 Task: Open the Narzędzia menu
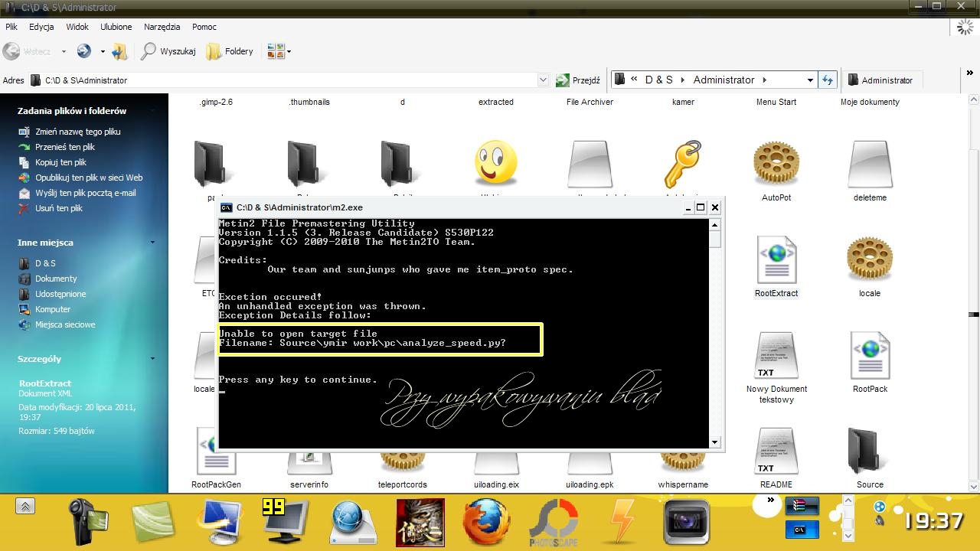click(162, 27)
